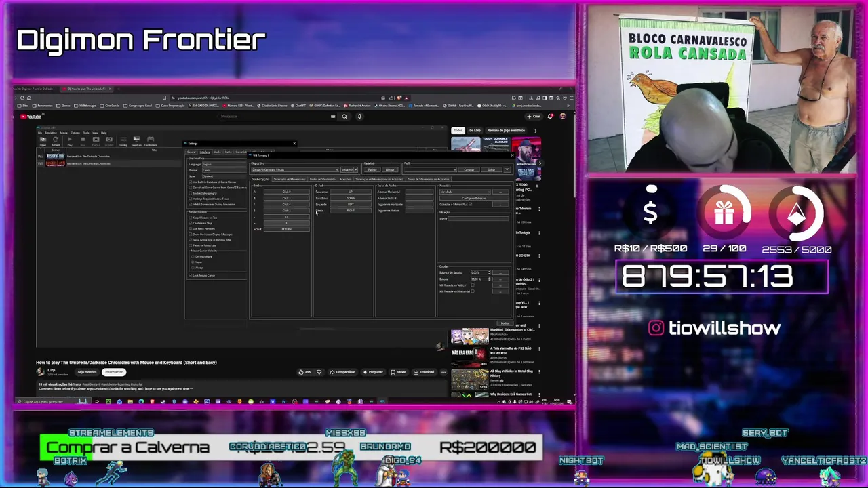
Task: Toggle Use Built-In Database of Game Names
Action: click(191, 182)
